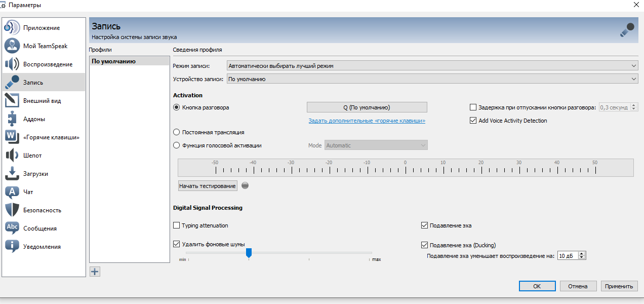Enable Задержка при отпускании кнопки разговора
This screenshot has width=644, height=304.
(x=473, y=107)
